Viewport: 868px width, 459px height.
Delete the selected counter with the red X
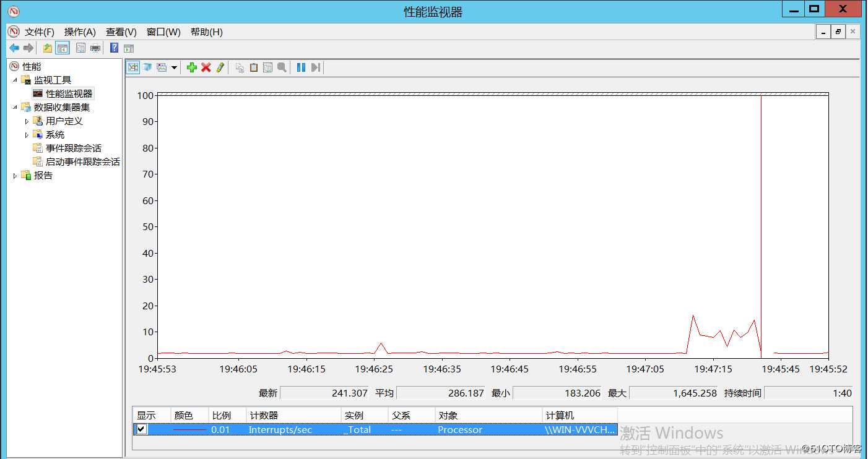[206, 67]
